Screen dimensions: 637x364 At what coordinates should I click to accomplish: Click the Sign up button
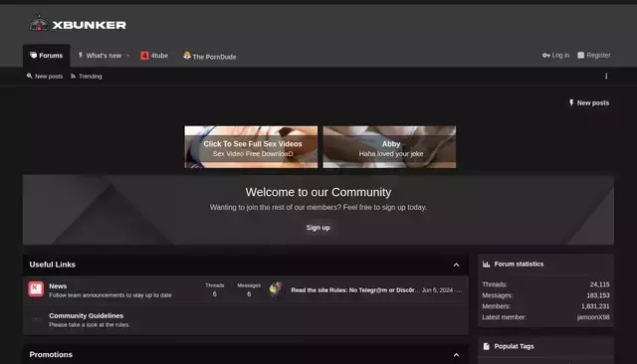318,228
